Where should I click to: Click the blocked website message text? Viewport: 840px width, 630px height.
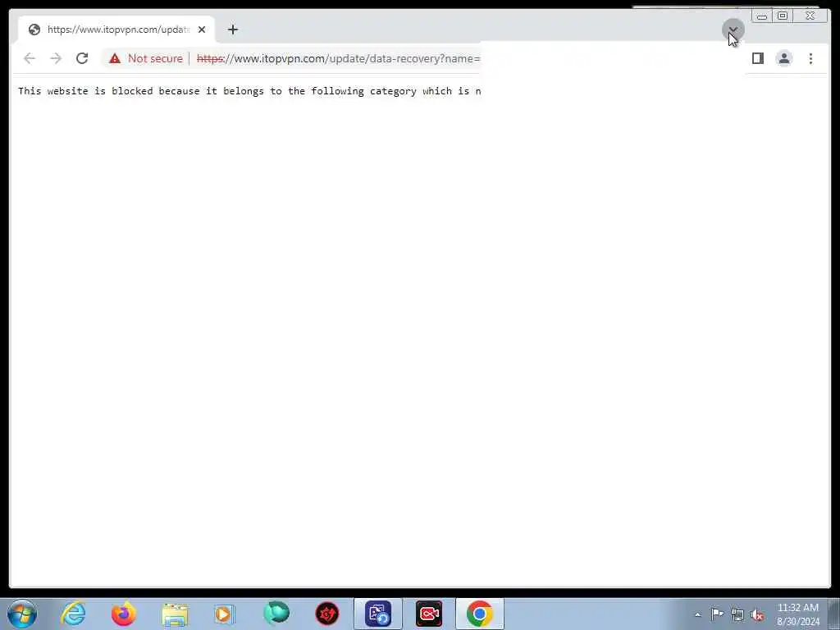[x=249, y=91]
